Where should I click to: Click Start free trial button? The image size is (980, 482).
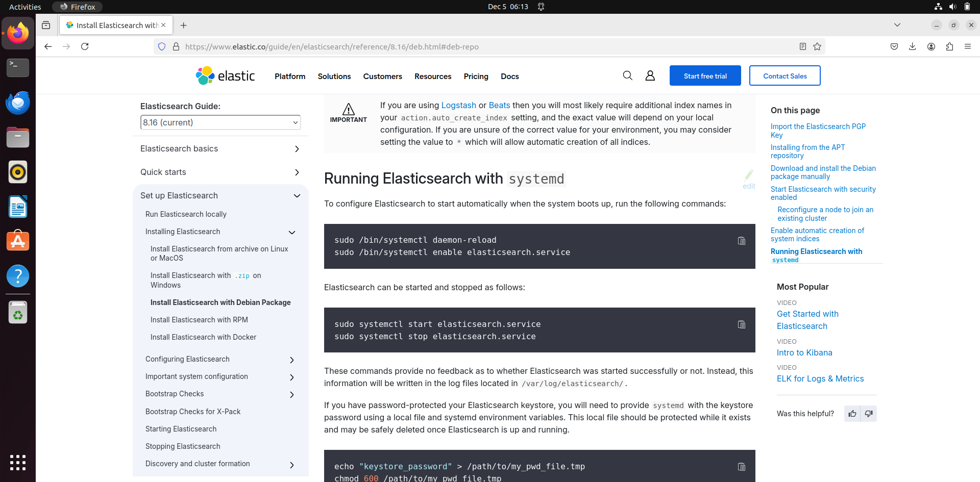click(x=705, y=75)
